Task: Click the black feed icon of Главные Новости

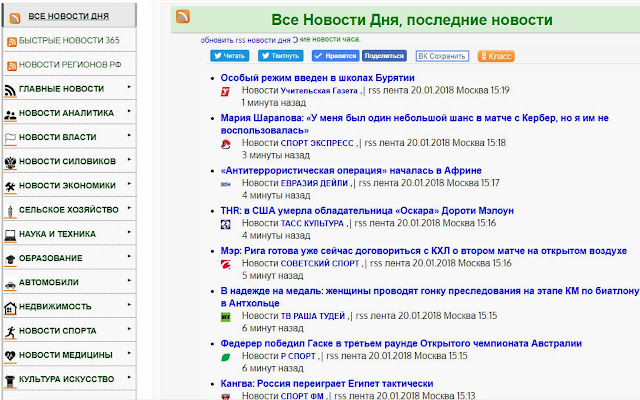Action: (10, 90)
